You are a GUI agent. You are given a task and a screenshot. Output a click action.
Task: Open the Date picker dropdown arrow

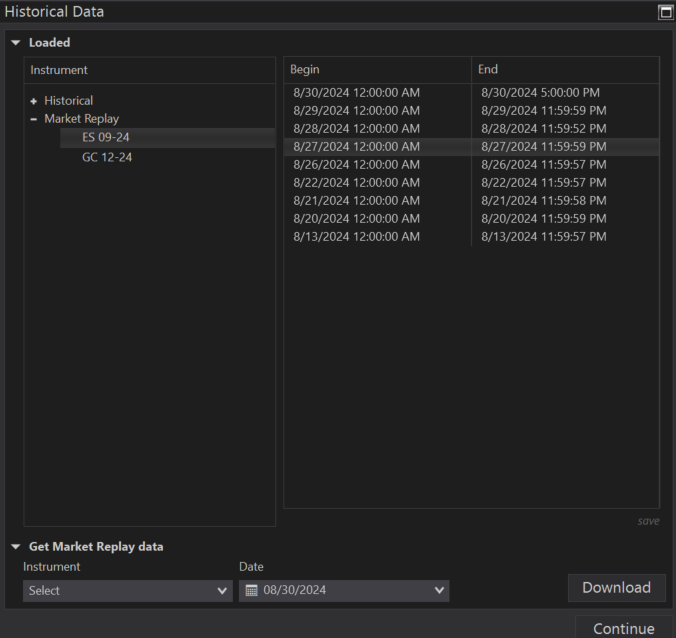[x=439, y=590]
